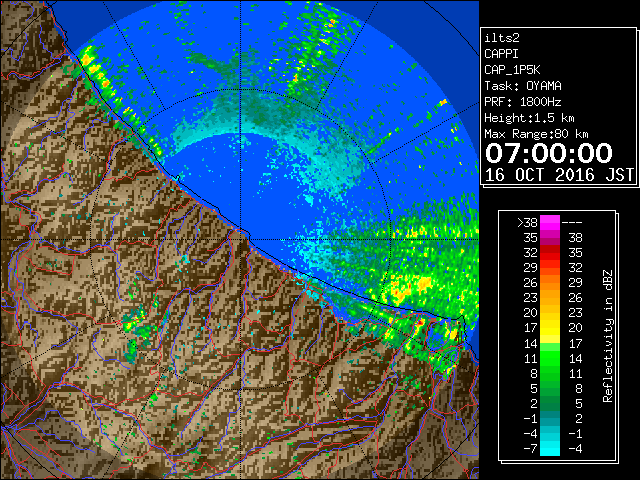Click the orange 26 dBZ legend swatch

point(550,283)
